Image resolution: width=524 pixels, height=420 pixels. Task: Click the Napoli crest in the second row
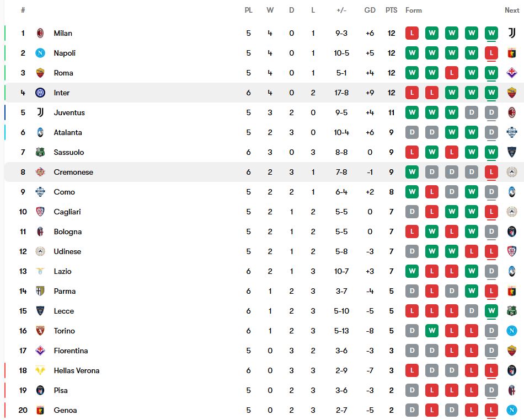coord(40,53)
